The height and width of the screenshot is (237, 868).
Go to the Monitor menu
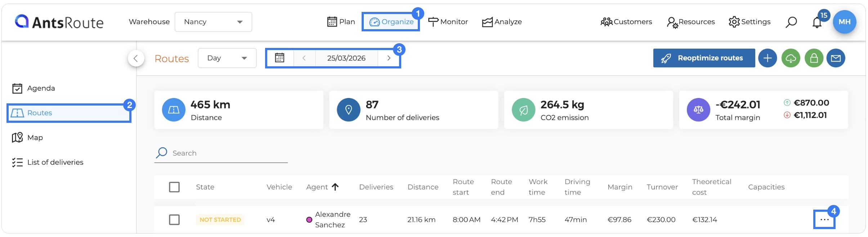(x=448, y=22)
